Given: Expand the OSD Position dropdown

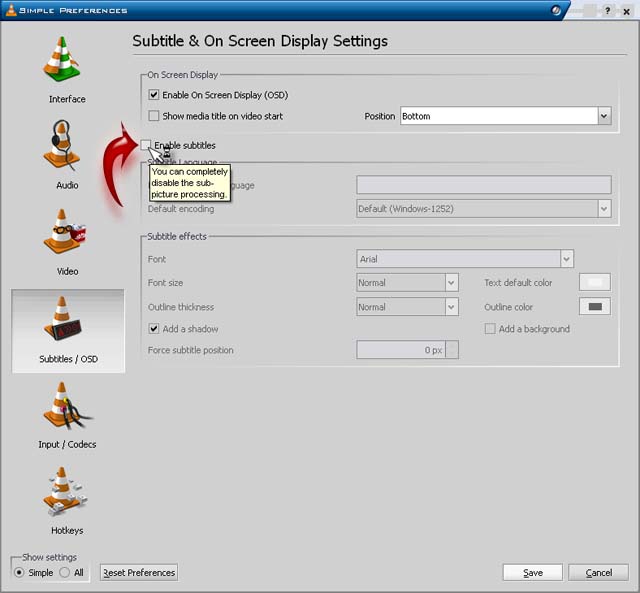Looking at the screenshot, I should pyautogui.click(x=604, y=116).
